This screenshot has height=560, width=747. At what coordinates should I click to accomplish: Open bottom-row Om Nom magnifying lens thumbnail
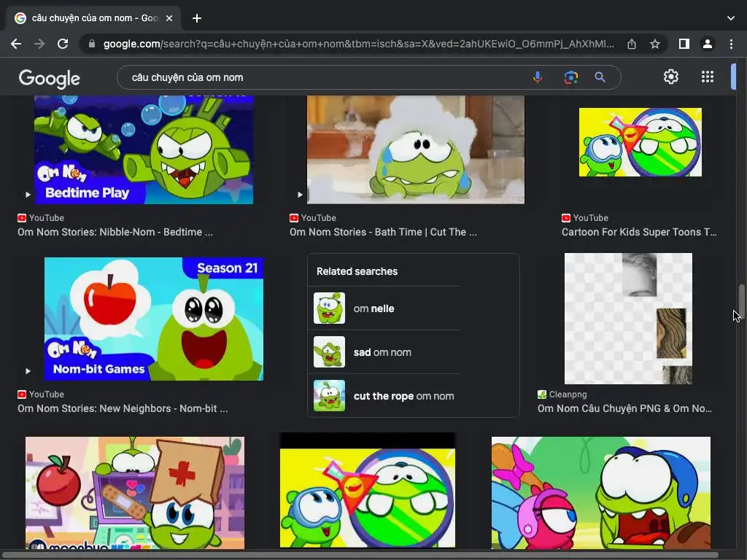click(368, 491)
